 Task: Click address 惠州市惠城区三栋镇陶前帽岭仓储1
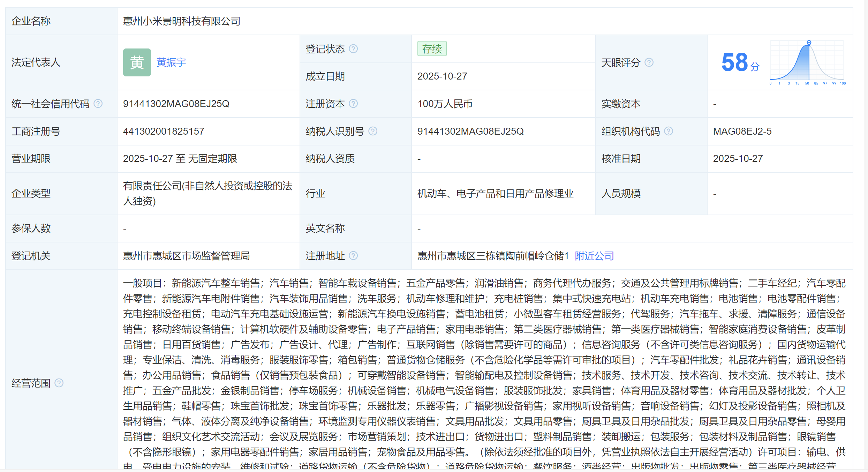coord(493,256)
